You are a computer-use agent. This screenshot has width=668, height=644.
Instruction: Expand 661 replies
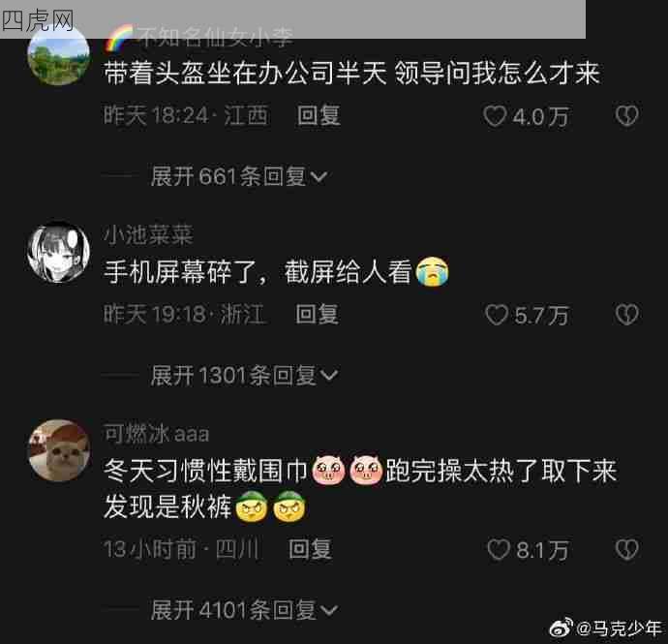click(x=238, y=176)
